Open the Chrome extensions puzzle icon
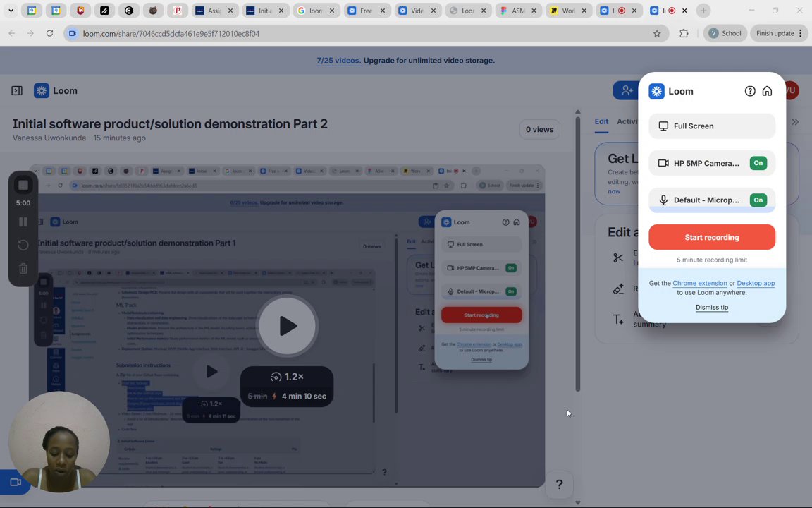Image resolution: width=812 pixels, height=508 pixels. tap(684, 33)
